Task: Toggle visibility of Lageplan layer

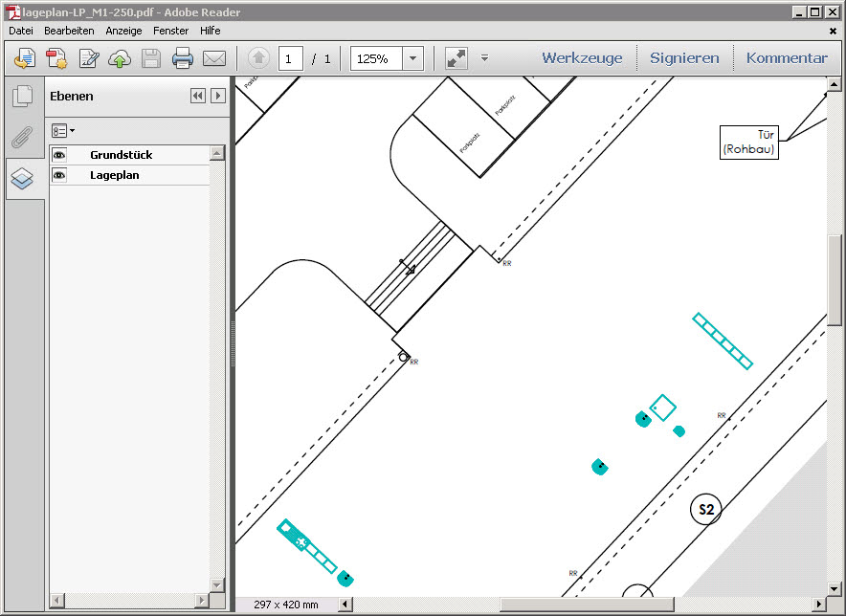Action: click(59, 175)
